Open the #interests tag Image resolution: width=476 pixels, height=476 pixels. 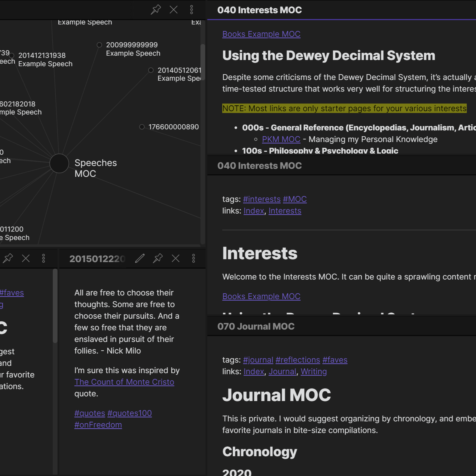click(x=262, y=199)
